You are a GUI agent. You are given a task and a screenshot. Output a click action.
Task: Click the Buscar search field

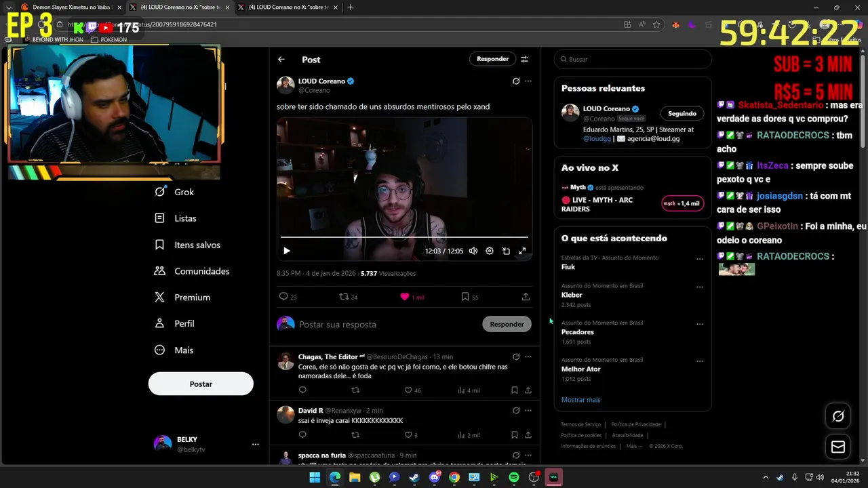(x=633, y=59)
